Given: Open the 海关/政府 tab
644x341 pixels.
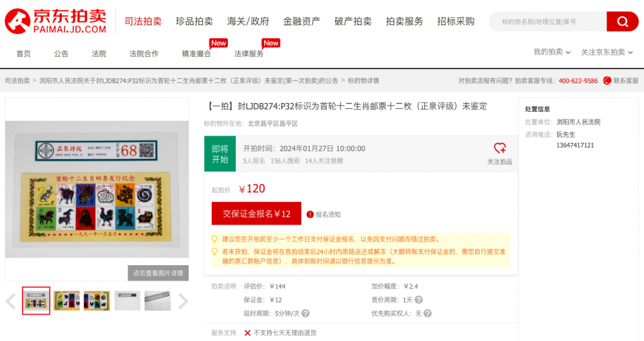Looking at the screenshot, I should coord(248,21).
